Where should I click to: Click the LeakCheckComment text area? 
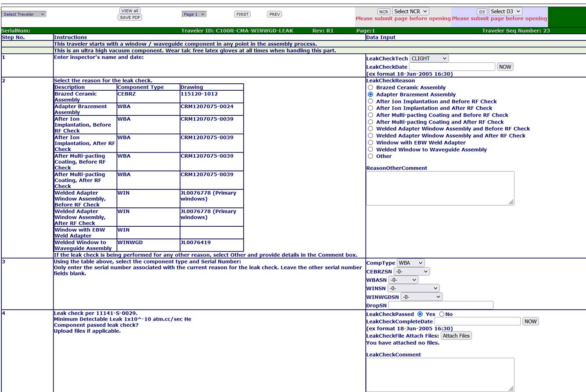[440, 375]
